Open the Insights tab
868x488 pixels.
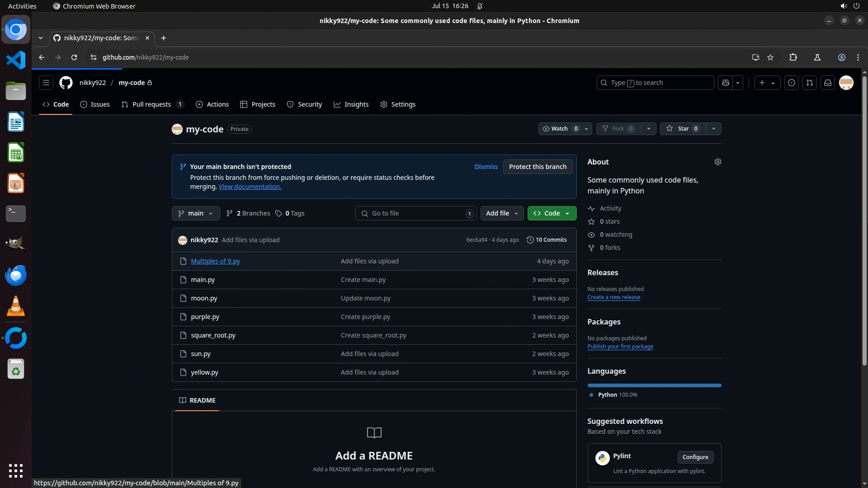(351, 104)
